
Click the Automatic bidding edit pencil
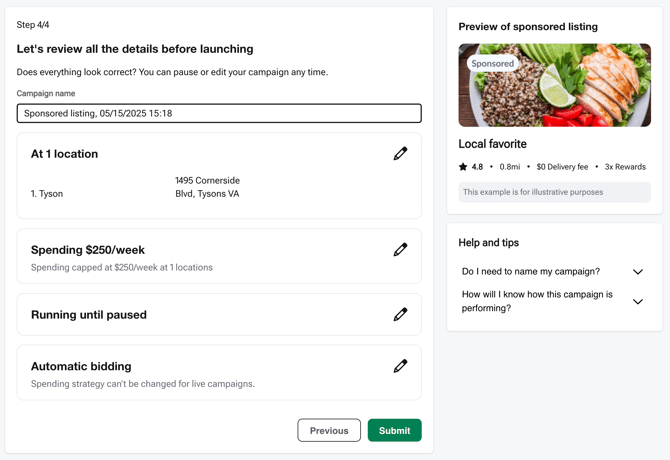(400, 366)
